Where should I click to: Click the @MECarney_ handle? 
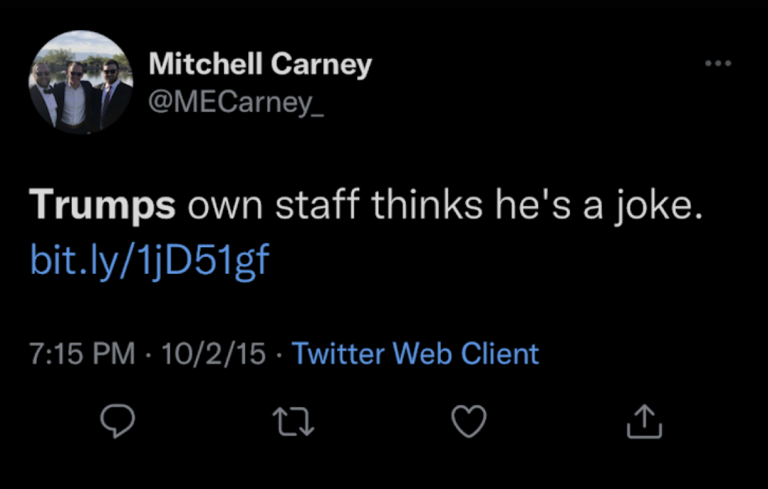click(236, 102)
